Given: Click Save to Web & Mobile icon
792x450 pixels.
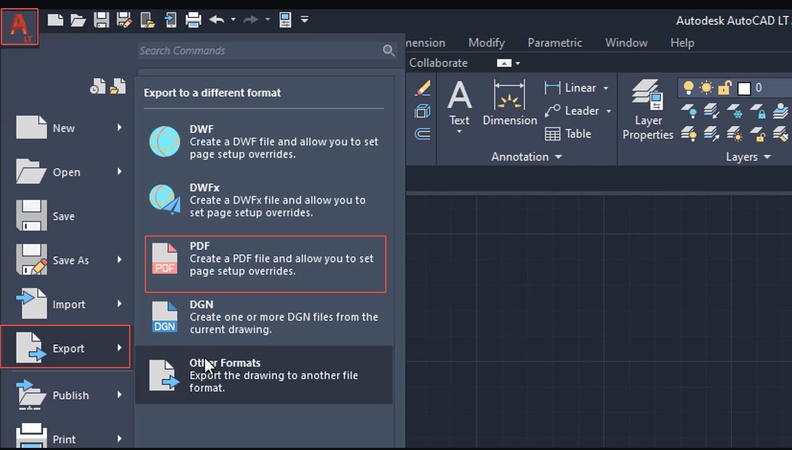Looking at the screenshot, I should tap(171, 20).
